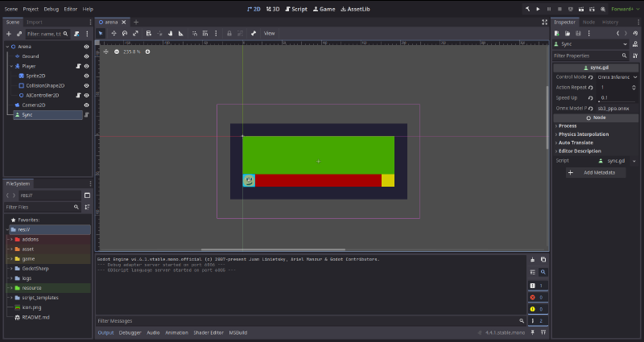Switch to the Debugger bottom panel tab
This screenshot has height=342, width=644.
(130, 332)
